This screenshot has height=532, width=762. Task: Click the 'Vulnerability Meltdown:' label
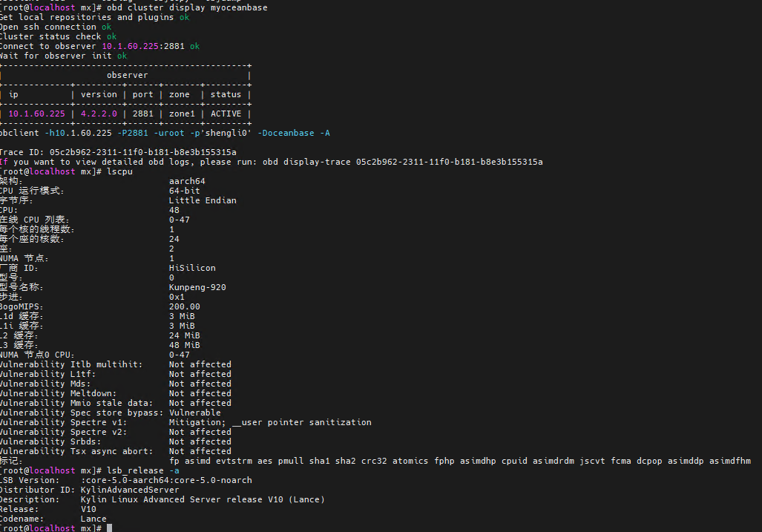58,393
